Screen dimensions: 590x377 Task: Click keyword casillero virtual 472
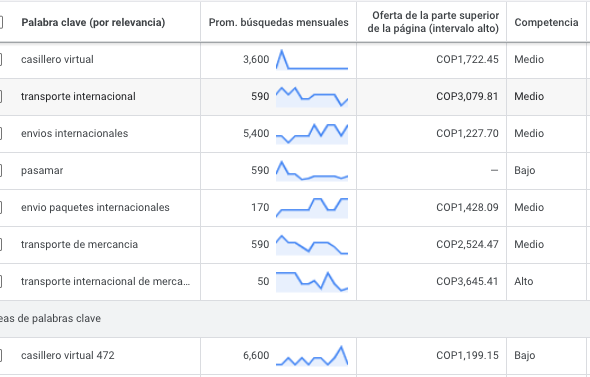point(68,356)
